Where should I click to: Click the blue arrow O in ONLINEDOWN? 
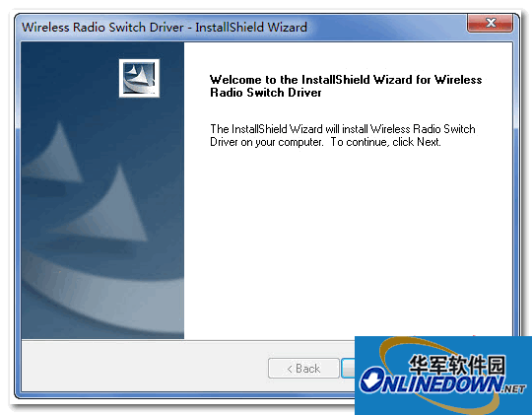click(x=370, y=380)
